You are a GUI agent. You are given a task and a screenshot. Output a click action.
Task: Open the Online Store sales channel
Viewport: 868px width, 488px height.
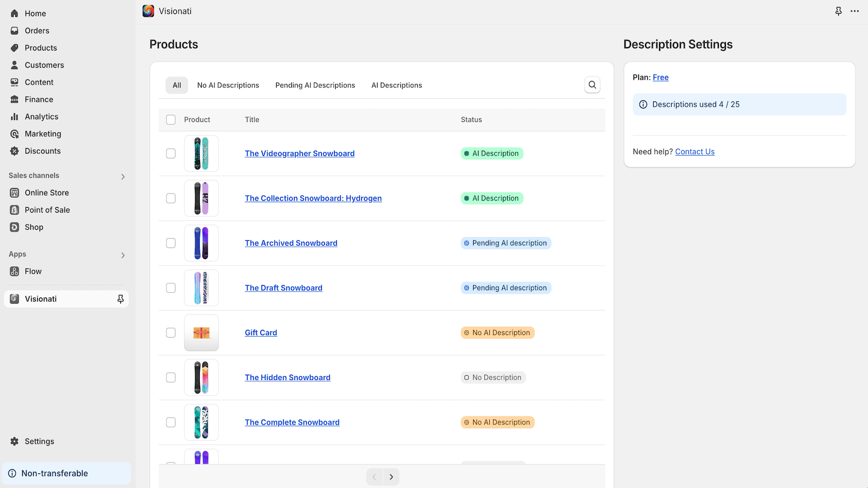click(x=46, y=192)
